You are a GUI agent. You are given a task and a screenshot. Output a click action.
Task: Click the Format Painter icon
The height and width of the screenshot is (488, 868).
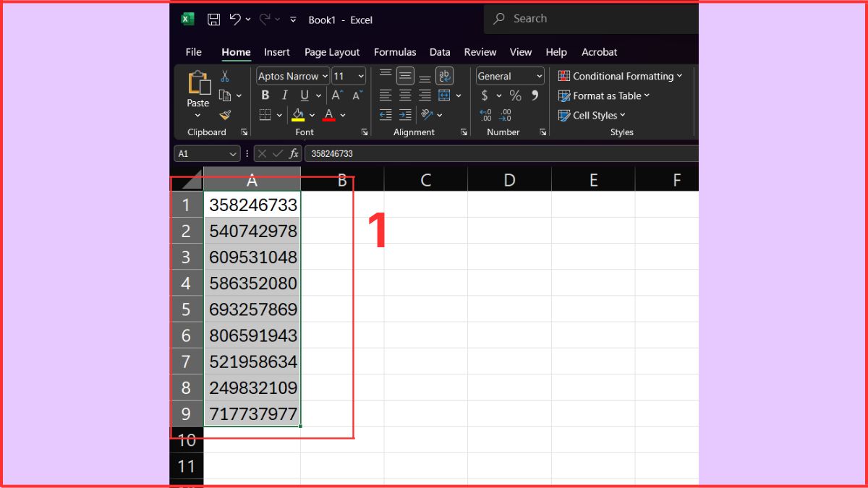[225, 115]
